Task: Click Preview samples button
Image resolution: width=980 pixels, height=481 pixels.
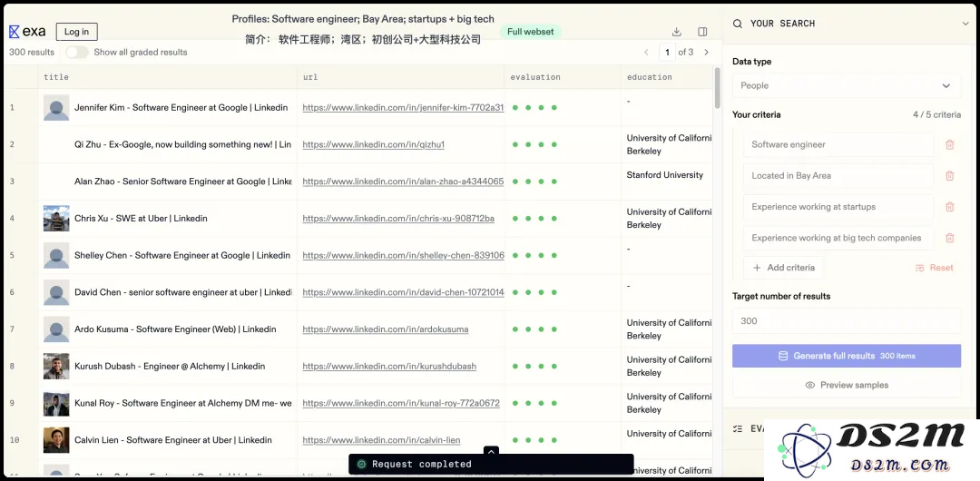Action: click(x=847, y=386)
